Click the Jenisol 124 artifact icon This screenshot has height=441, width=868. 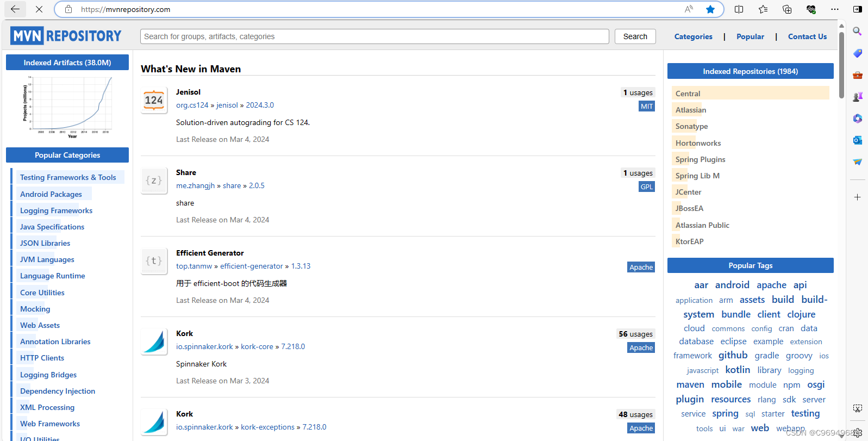point(154,101)
